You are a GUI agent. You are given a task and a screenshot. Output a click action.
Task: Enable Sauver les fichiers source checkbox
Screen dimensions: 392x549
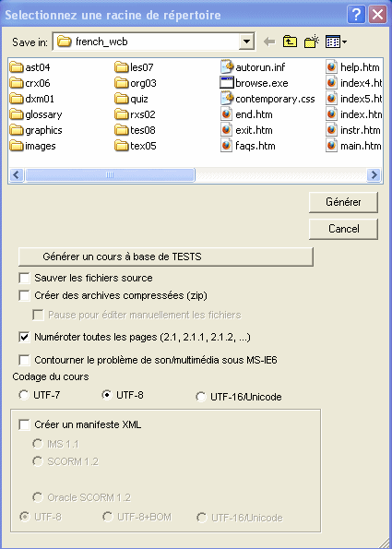pyautogui.click(x=24, y=278)
